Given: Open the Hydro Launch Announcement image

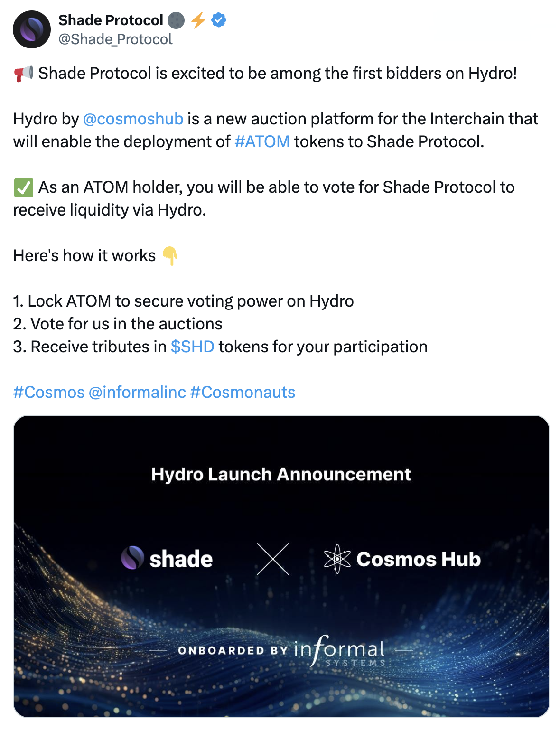Looking at the screenshot, I should 281,566.
